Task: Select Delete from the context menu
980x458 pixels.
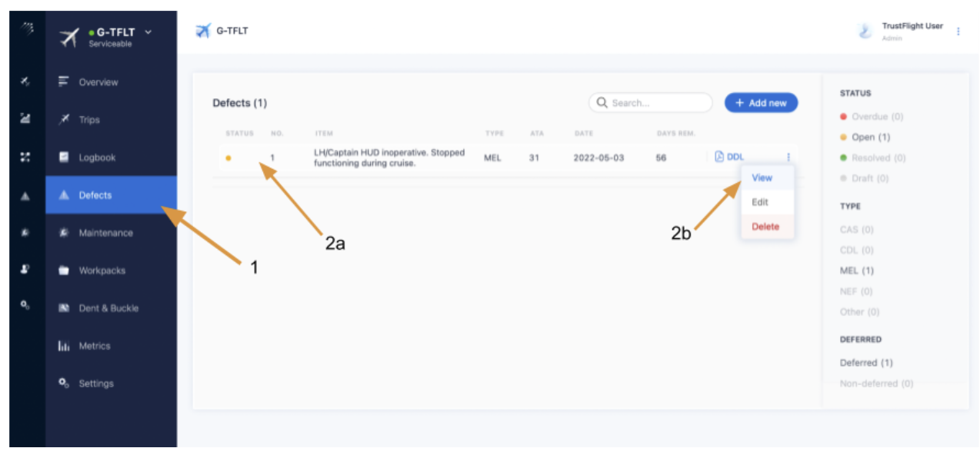Action: point(765,227)
